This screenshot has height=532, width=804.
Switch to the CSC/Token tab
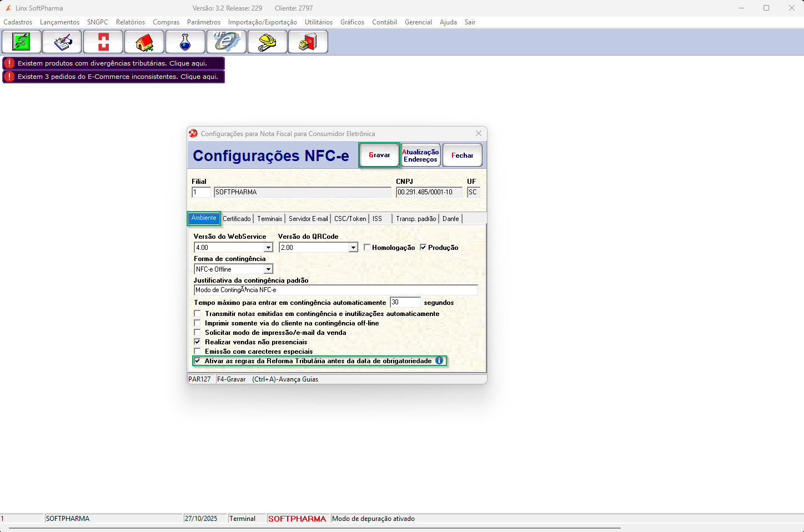[x=350, y=219]
